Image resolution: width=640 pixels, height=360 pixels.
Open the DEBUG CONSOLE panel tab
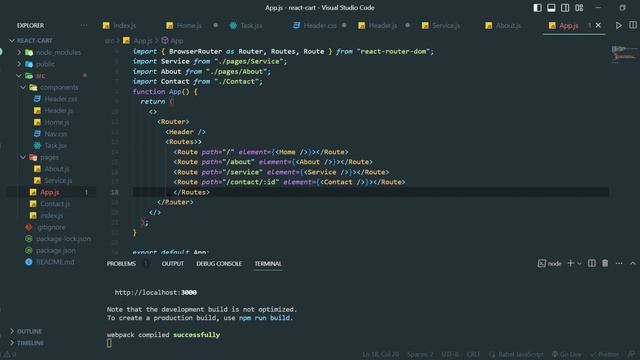[x=219, y=264]
